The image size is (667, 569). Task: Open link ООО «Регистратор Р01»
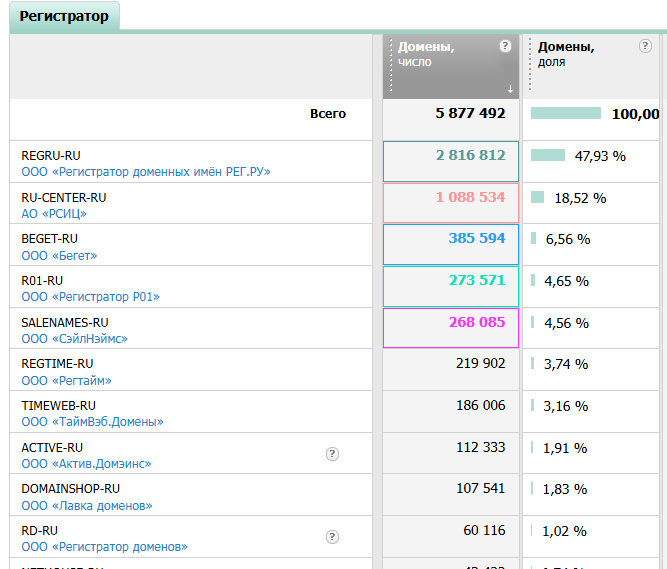click(91, 296)
